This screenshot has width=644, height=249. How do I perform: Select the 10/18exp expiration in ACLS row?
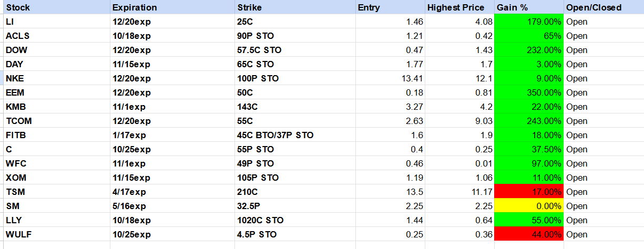click(172, 36)
